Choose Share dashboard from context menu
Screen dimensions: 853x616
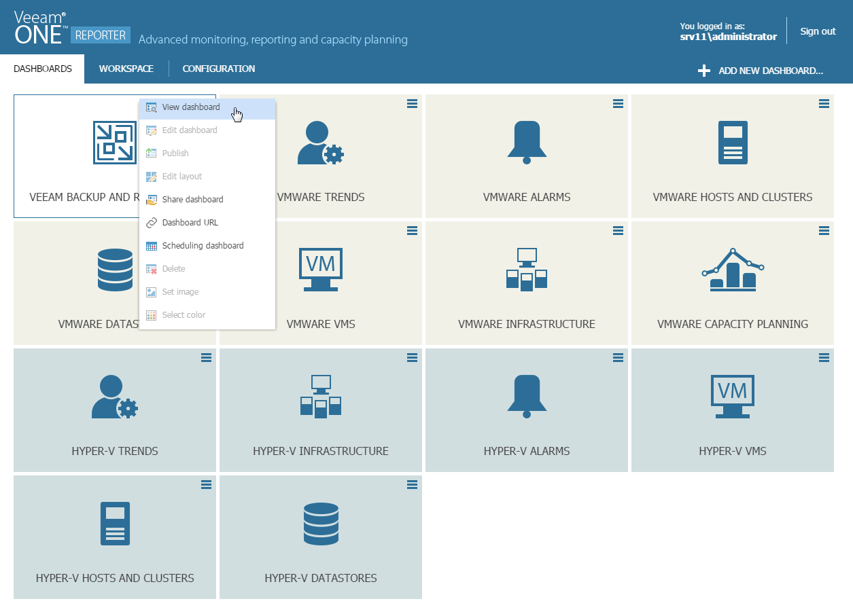pyautogui.click(x=207, y=200)
